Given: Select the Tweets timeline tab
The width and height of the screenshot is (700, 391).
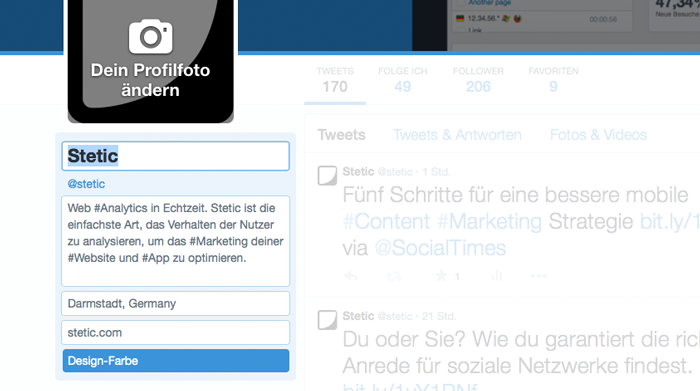Looking at the screenshot, I should (x=342, y=135).
